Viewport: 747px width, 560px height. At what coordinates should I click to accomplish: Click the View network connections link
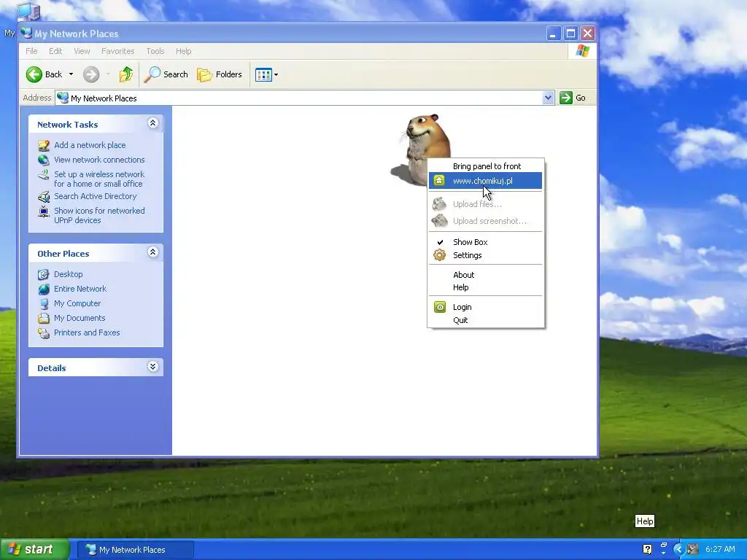click(x=99, y=160)
